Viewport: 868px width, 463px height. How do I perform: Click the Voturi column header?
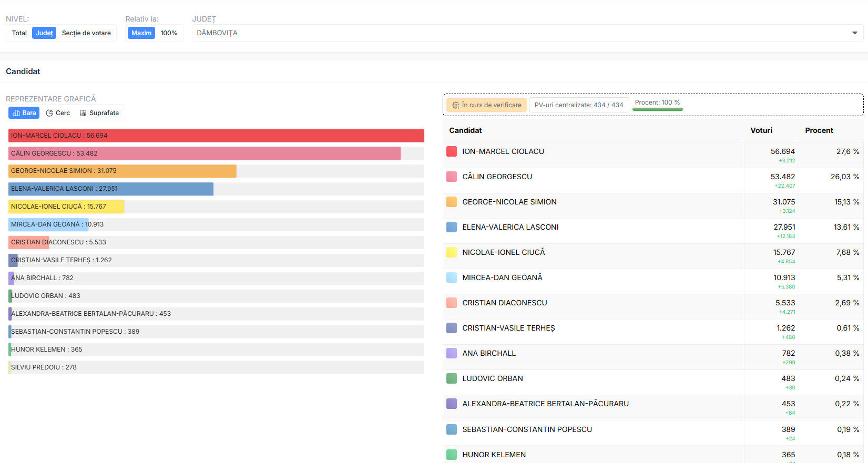tap(761, 130)
